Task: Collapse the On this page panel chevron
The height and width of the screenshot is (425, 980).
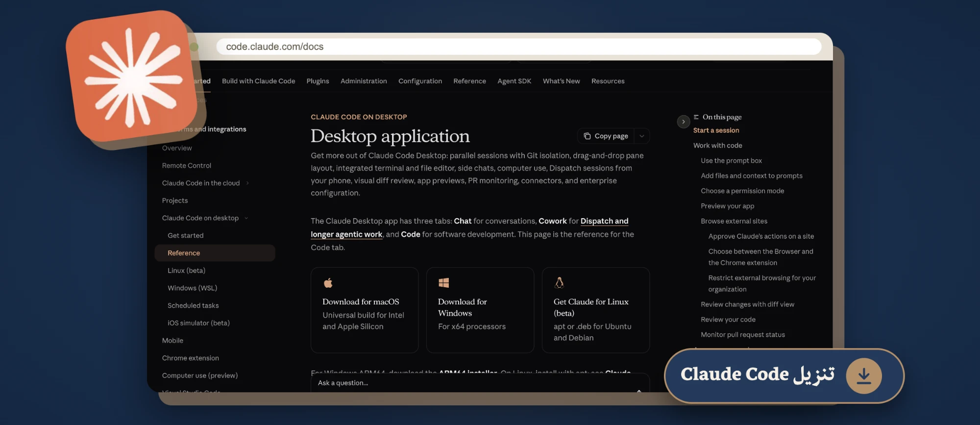Action: 684,122
